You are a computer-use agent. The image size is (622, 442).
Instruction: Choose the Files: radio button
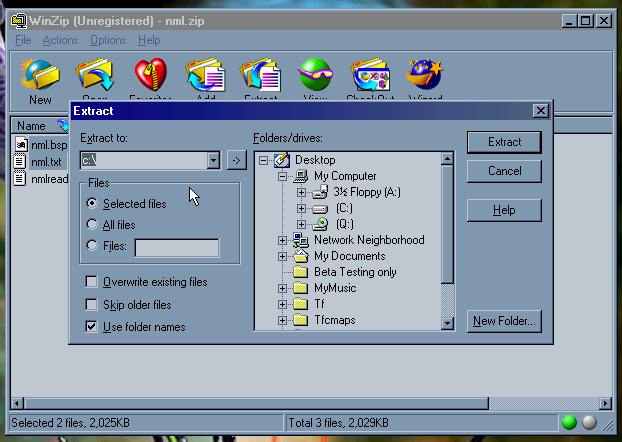92,245
